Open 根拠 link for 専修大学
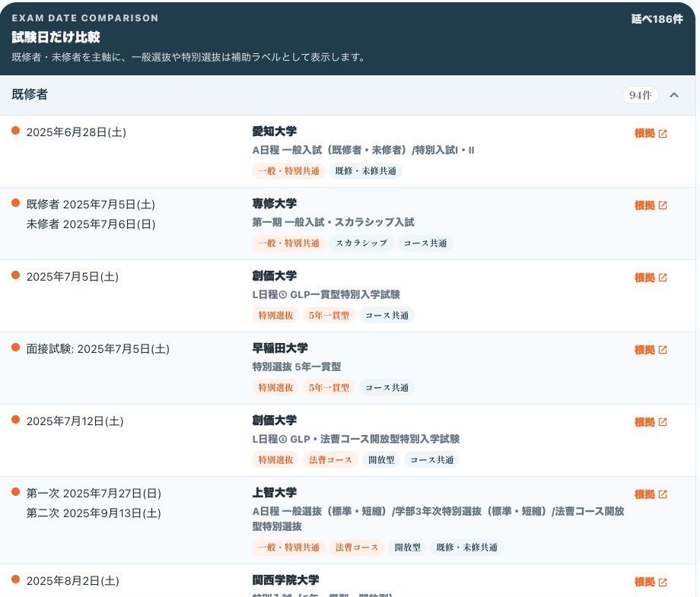 (x=651, y=205)
